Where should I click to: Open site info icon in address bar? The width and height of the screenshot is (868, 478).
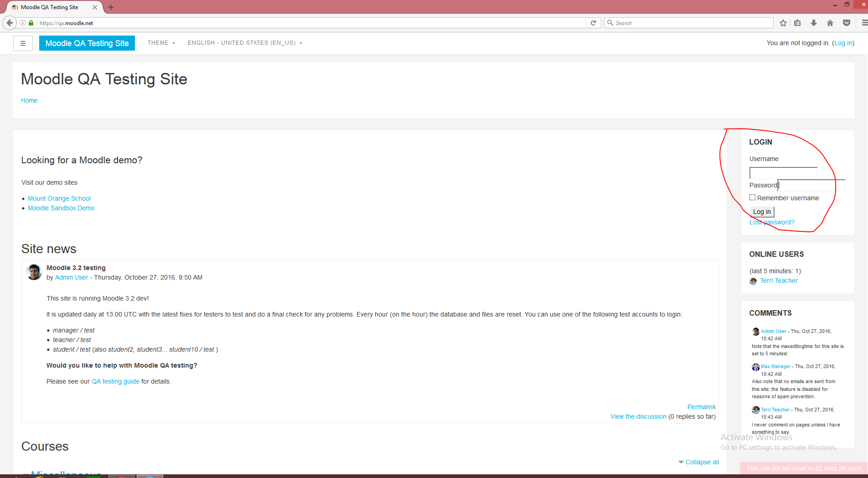click(x=23, y=23)
